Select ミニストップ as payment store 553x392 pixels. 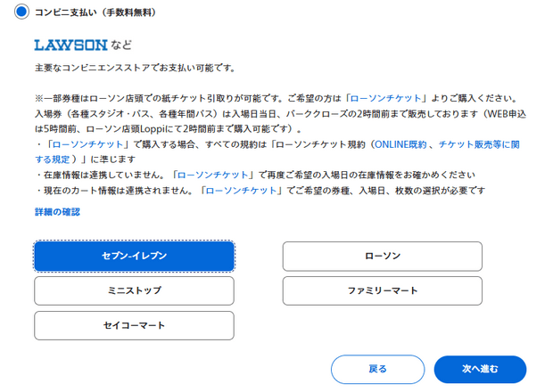[134, 290]
